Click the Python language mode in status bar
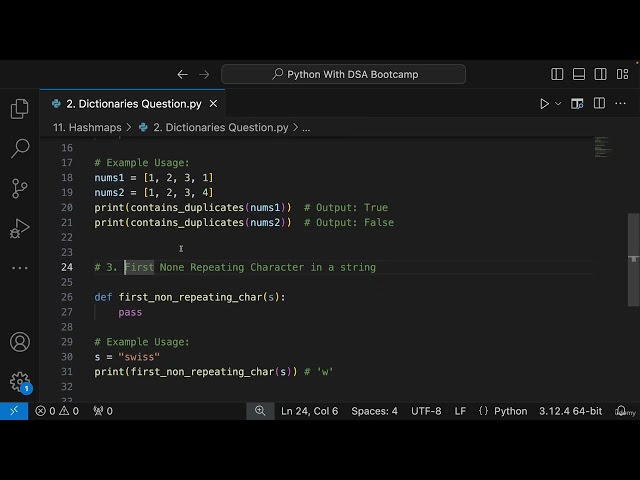Image resolution: width=640 pixels, height=480 pixels. click(x=510, y=411)
